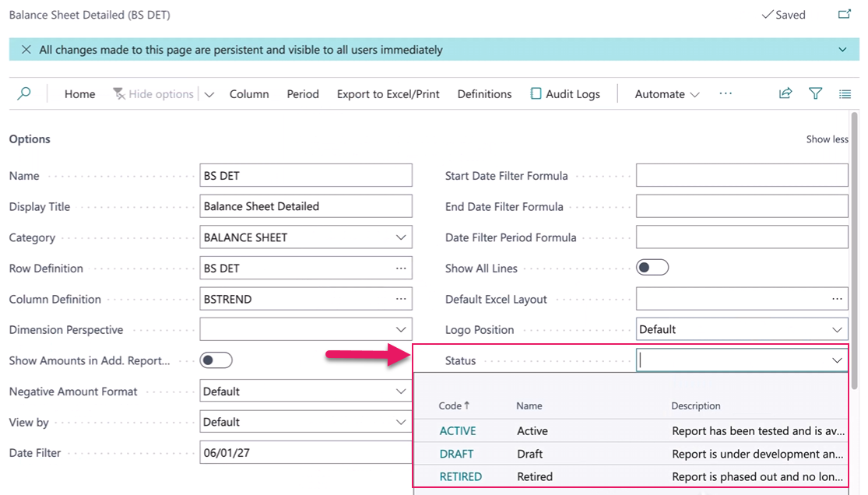
Task: Toggle Show Amounts in Add. Report
Action: pos(216,360)
